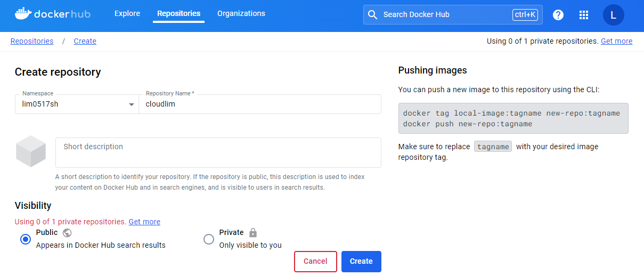Viewport: 644px width, 276px height.
Task: Switch to the Repositories tab
Action: tap(179, 13)
